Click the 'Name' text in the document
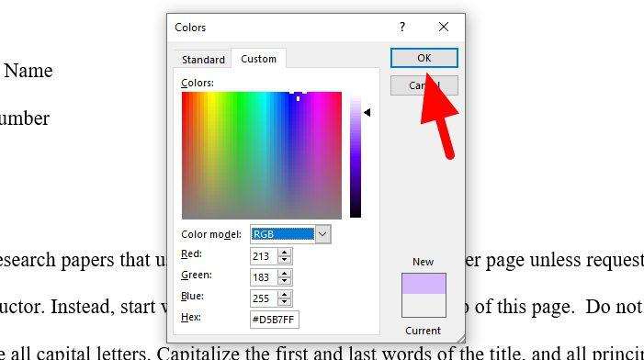 tap(28, 71)
